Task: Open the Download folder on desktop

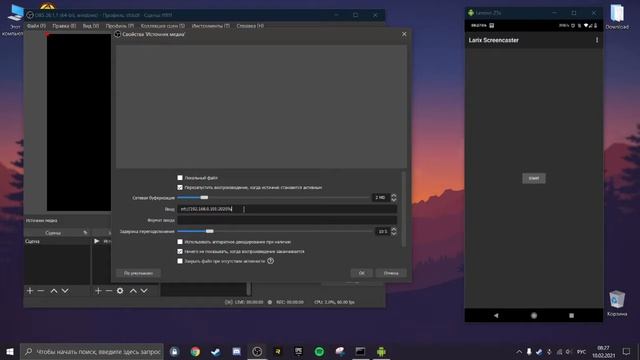Action: (617, 16)
